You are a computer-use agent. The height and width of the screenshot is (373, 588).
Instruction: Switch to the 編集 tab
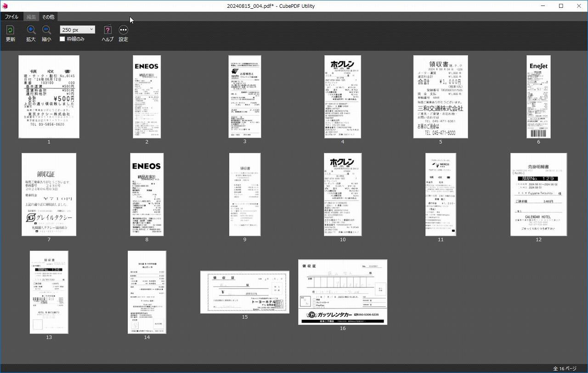pos(31,17)
